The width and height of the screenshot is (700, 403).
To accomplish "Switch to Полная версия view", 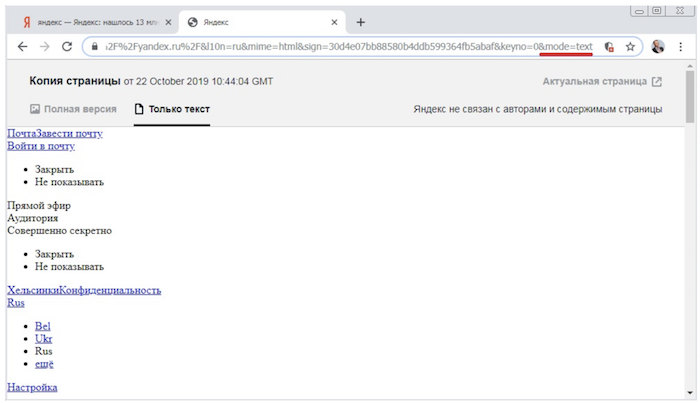I will click(x=73, y=109).
